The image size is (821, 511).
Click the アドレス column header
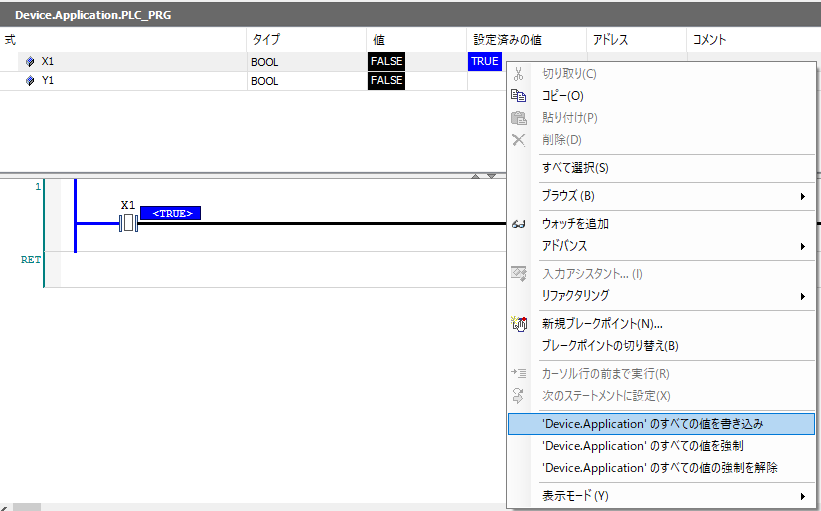coord(637,40)
